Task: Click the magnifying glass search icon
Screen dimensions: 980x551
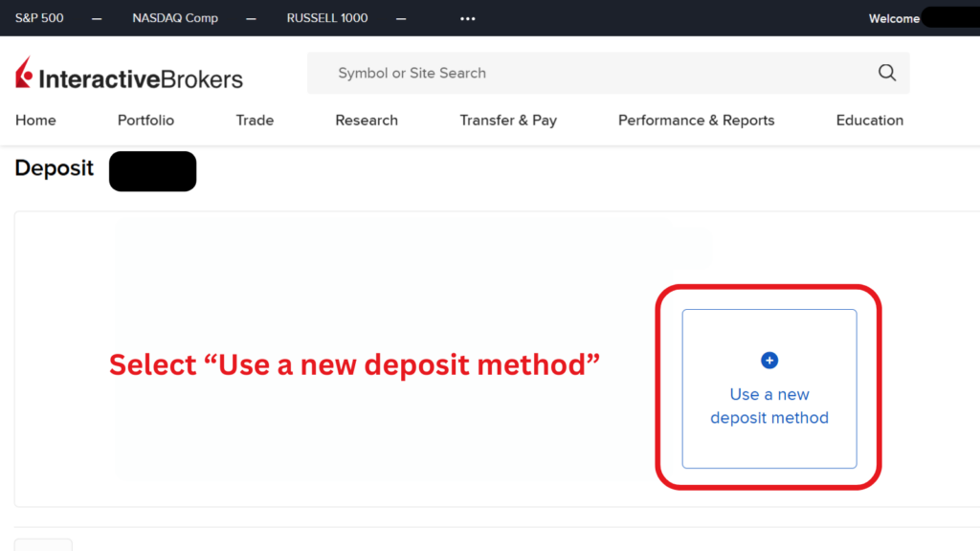Action: click(x=886, y=72)
